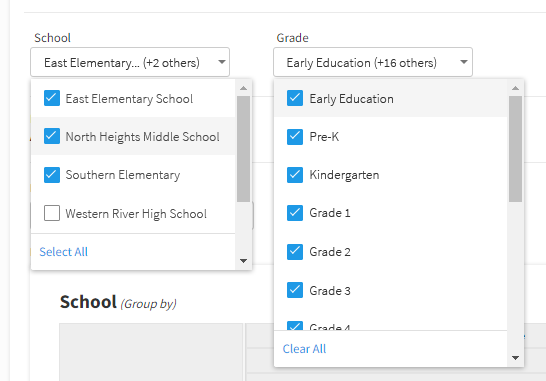Uncheck Kindergarten grade checkbox

295,175
